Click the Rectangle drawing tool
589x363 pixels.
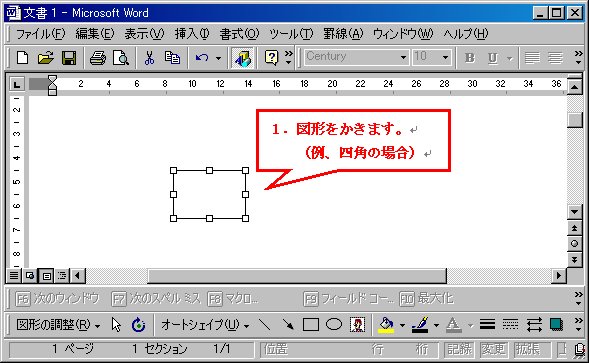(x=311, y=325)
